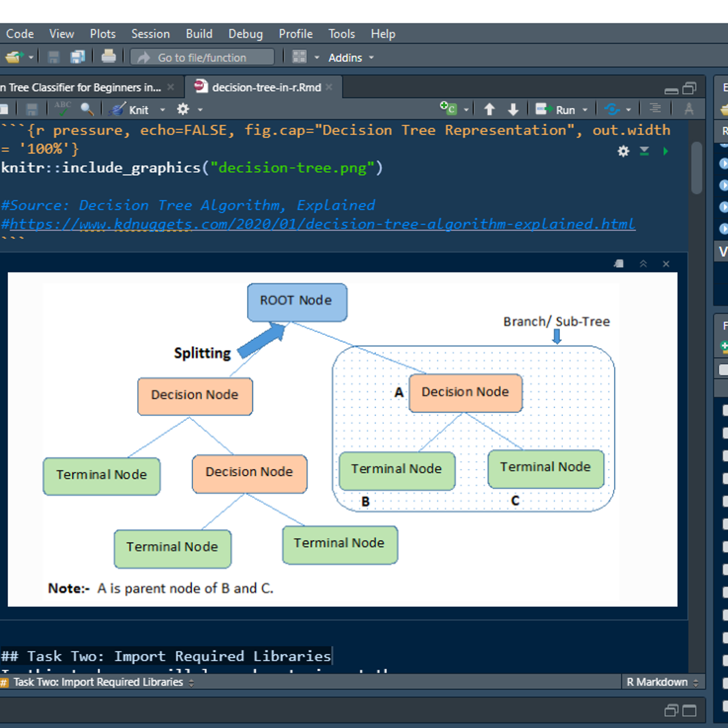
Task: Open the chunk options gear
Action: [623, 151]
